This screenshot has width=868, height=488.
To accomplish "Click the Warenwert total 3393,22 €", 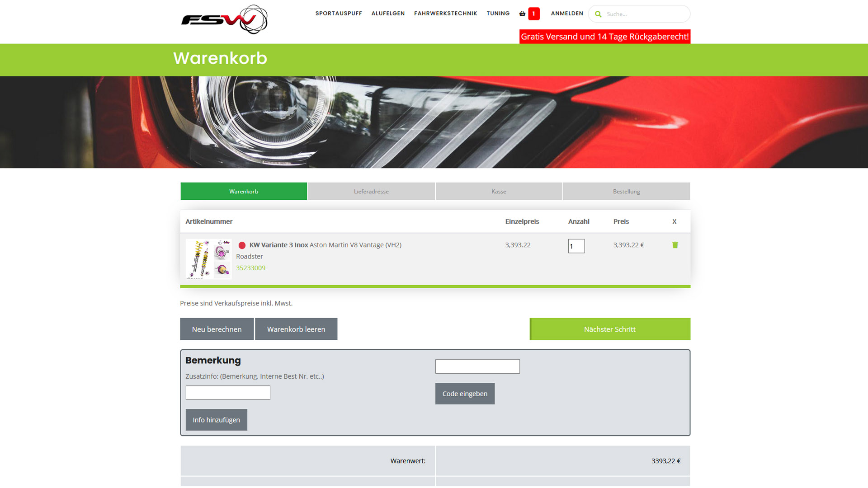I will coord(666,461).
